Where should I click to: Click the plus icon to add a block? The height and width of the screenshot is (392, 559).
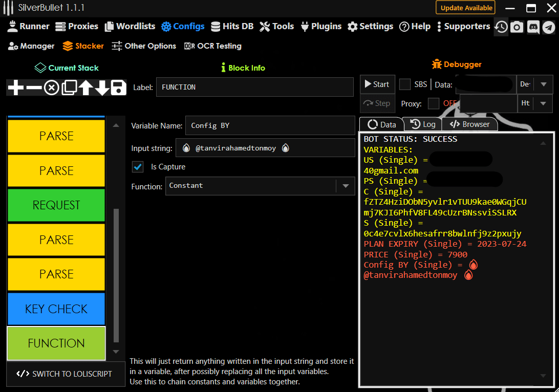click(x=16, y=88)
